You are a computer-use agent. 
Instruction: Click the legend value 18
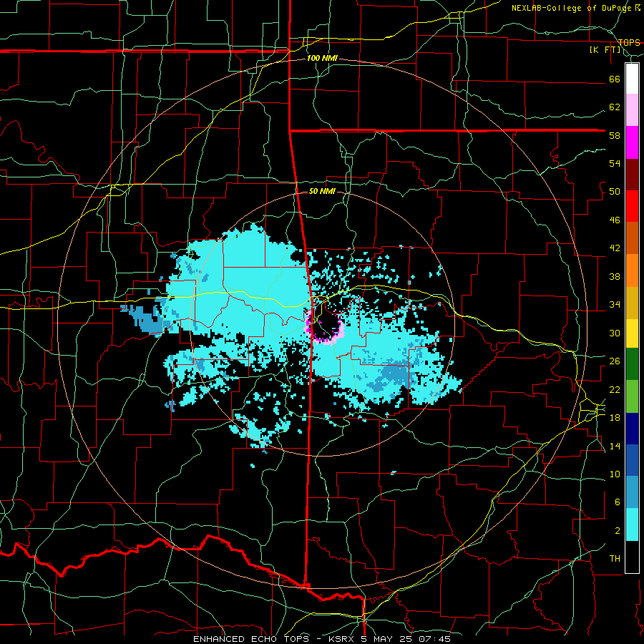pyautogui.click(x=615, y=418)
